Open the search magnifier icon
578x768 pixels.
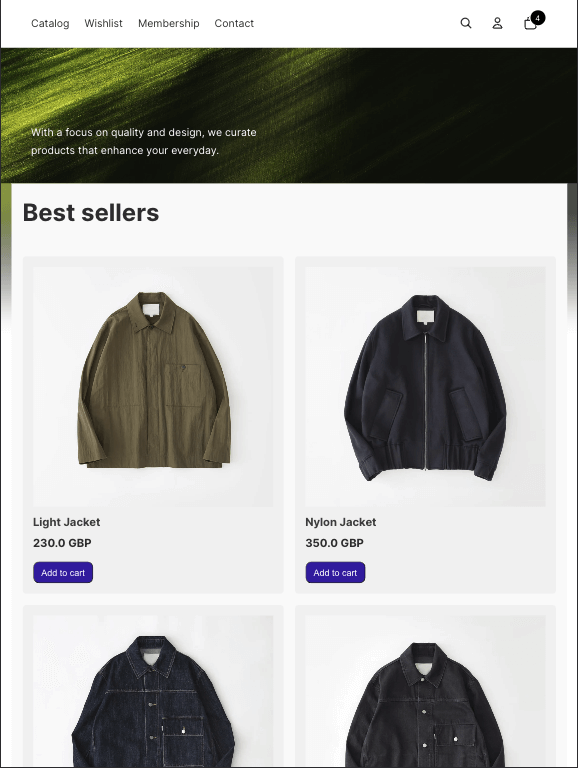click(466, 23)
